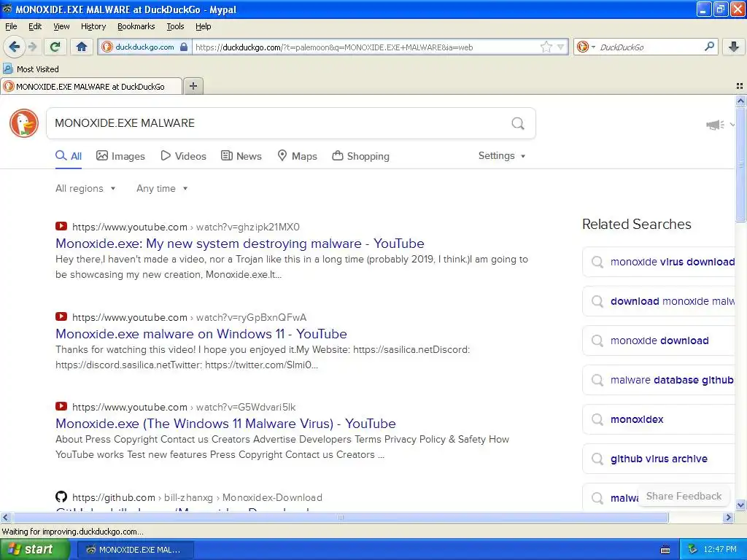Image resolution: width=747 pixels, height=560 pixels.
Task: Click the safely remove hardware tray icon
Action: tap(692, 550)
